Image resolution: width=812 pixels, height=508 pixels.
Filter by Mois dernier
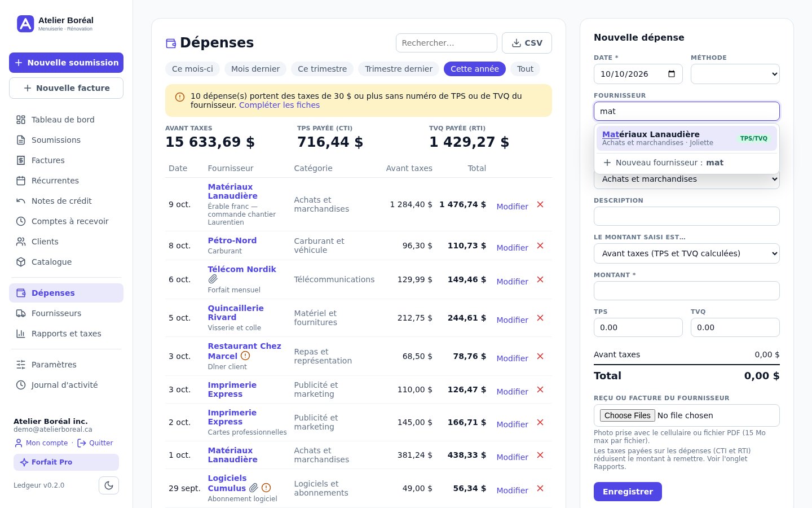(255, 69)
